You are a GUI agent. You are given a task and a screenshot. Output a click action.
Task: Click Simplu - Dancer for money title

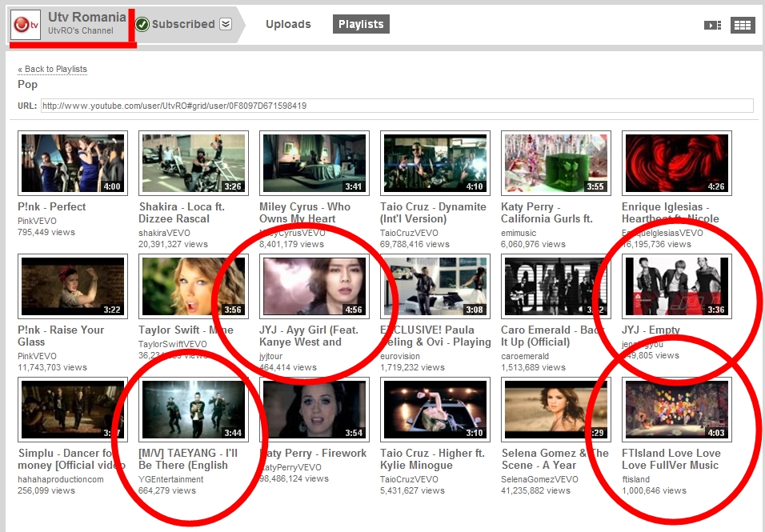point(71,459)
